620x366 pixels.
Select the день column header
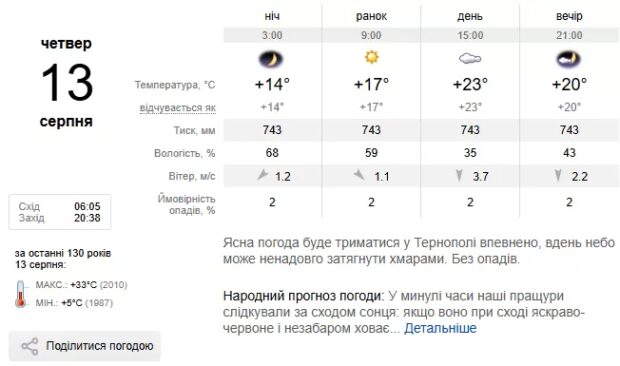coord(470,16)
